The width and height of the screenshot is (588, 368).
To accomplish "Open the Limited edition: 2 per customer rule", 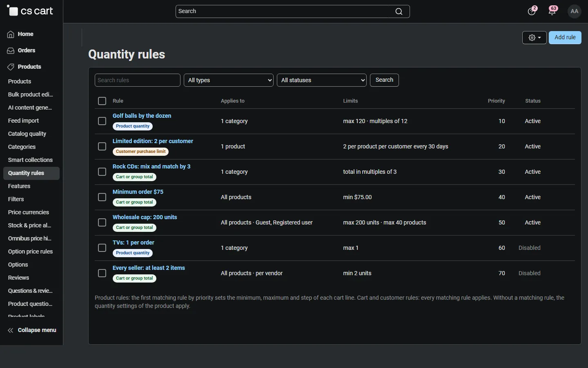I will click(x=153, y=141).
